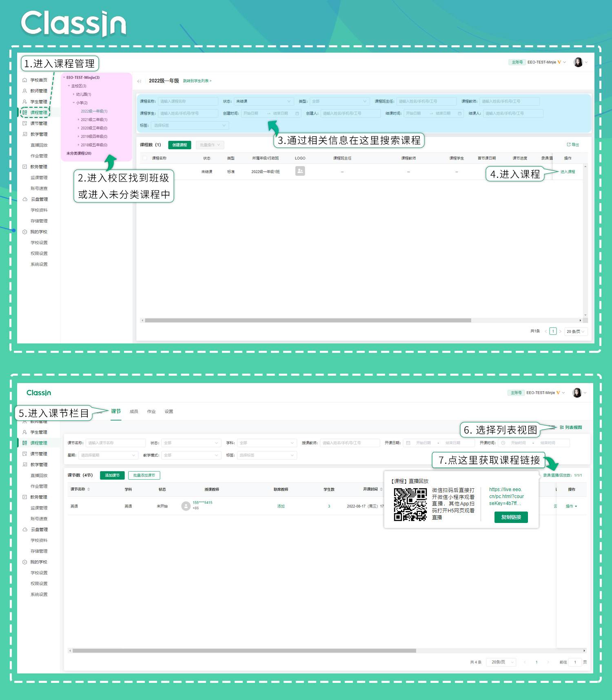Viewport: 612px width, 700px height.
Task: Click the 教务管理 icon in upper sidebar
Action: [x=24, y=166]
